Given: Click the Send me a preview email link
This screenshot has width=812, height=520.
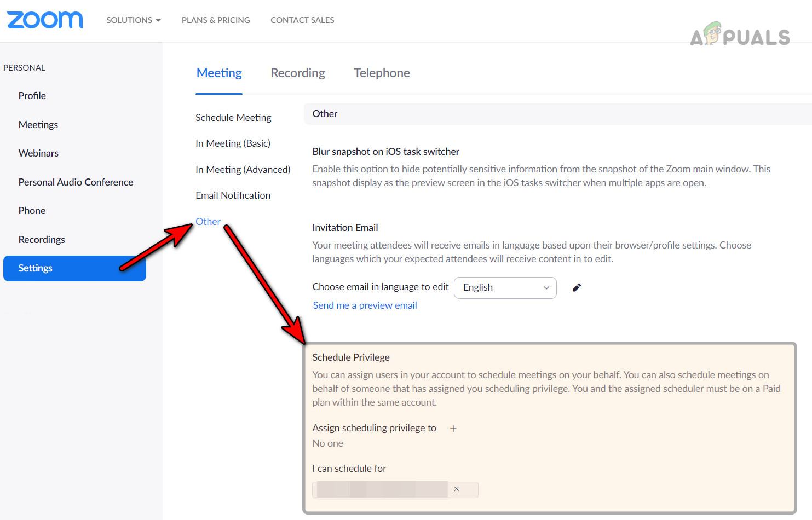Looking at the screenshot, I should pyautogui.click(x=364, y=305).
